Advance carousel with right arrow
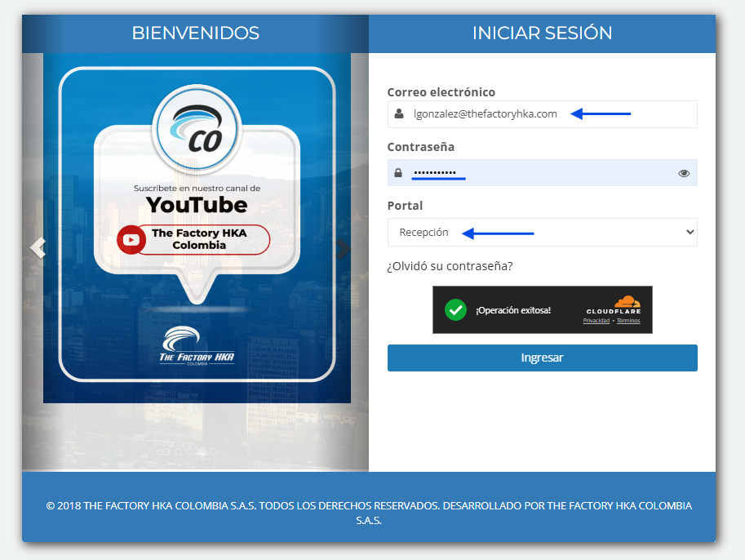 click(x=344, y=247)
